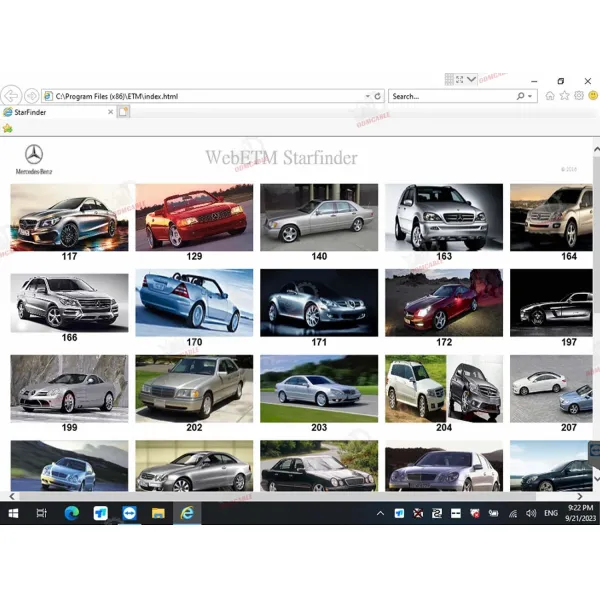Open the network tray icon

tap(513, 514)
